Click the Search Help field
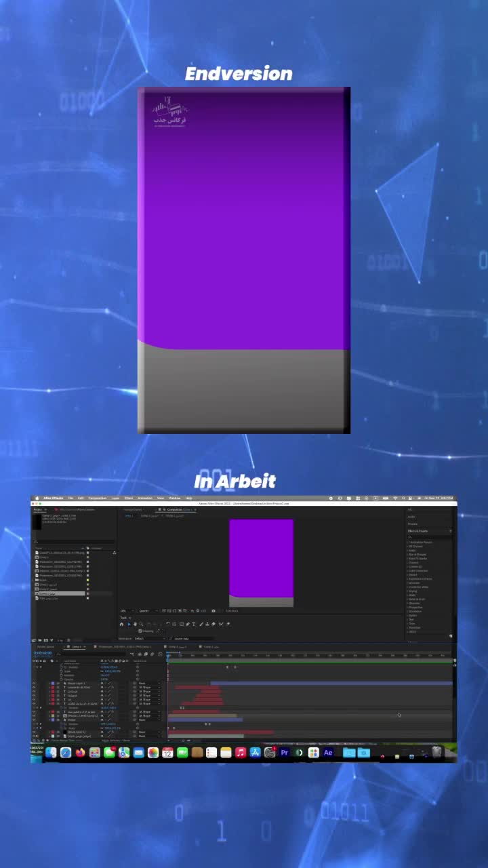Screen dimensions: 488x868 click(x=192, y=639)
